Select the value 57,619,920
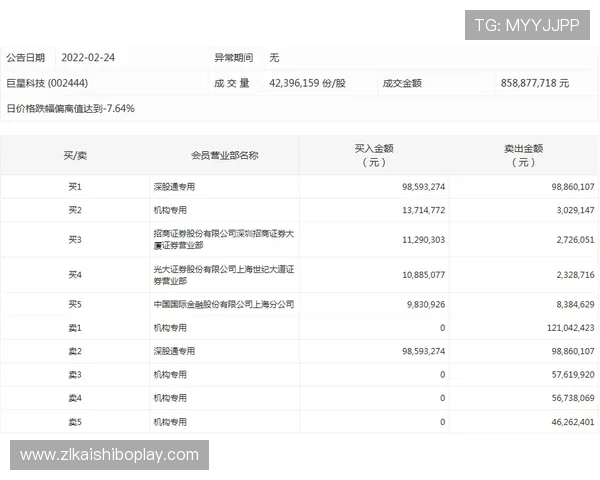Viewport: 600px width, 480px height. pos(573,375)
